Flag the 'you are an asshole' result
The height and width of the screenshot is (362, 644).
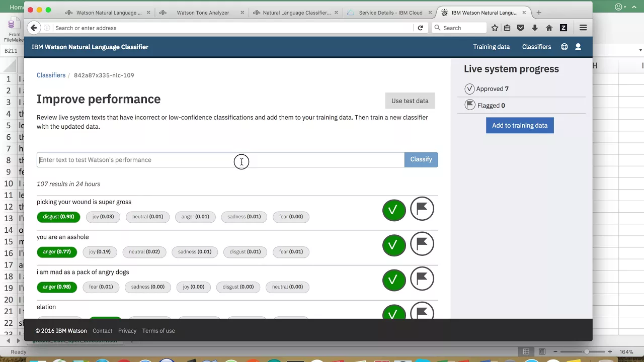tap(422, 244)
